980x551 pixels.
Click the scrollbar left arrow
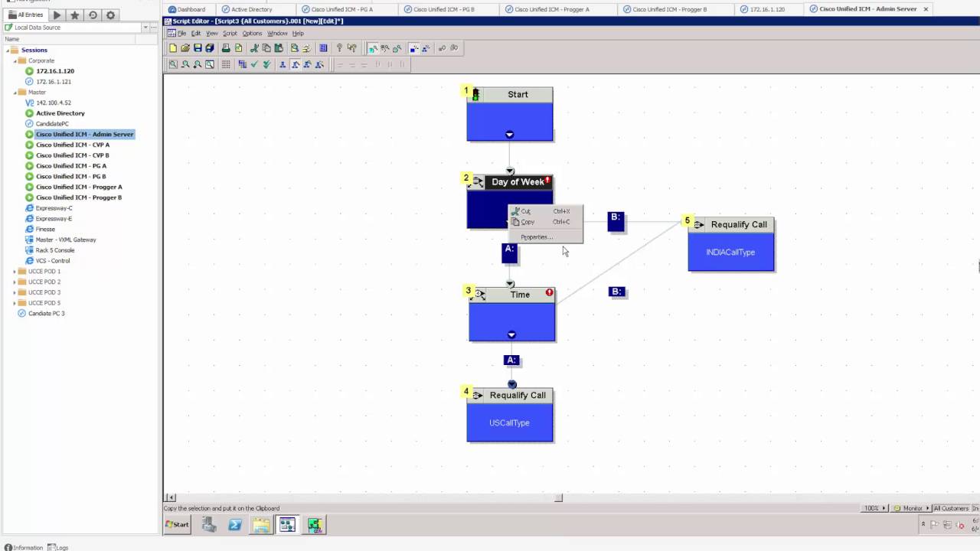click(x=171, y=497)
